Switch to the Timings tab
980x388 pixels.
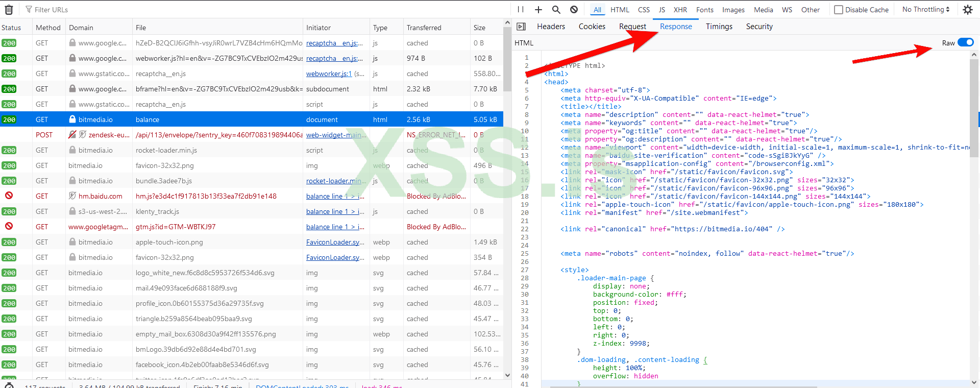point(719,27)
